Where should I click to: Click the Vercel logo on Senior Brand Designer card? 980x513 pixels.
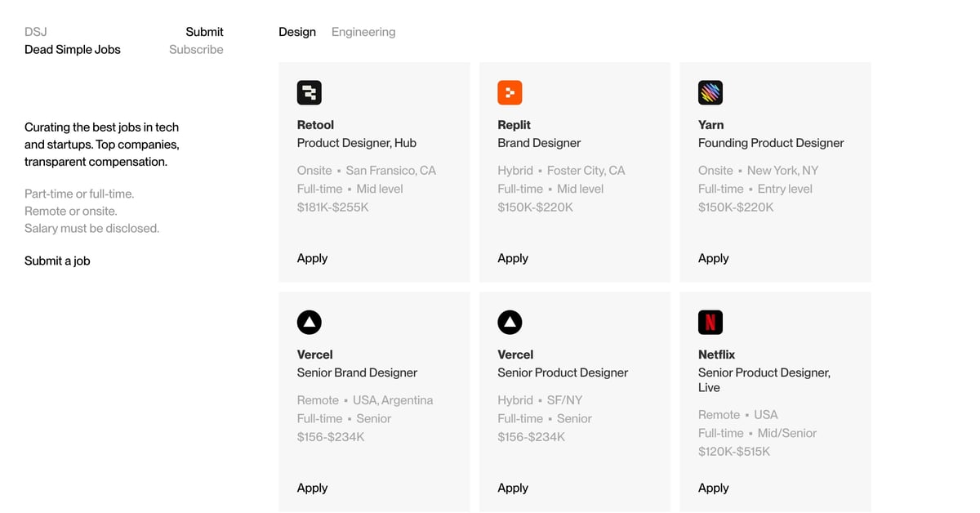[x=310, y=322]
